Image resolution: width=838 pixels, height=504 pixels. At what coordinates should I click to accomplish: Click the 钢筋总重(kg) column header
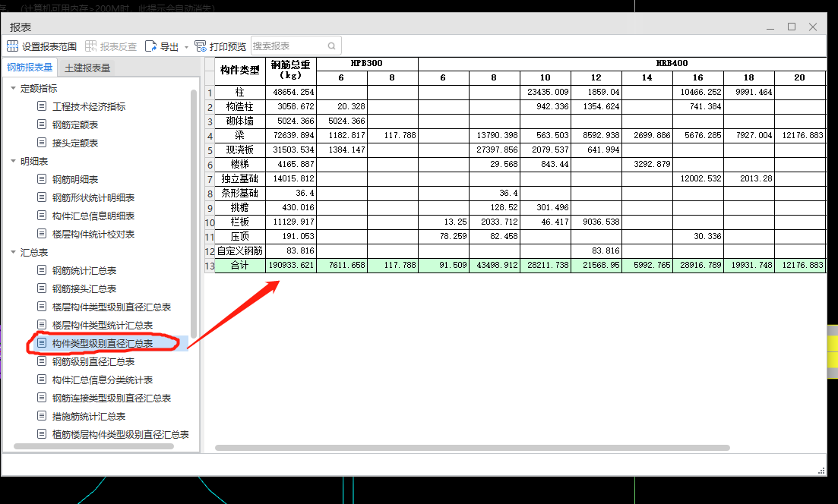(291, 71)
